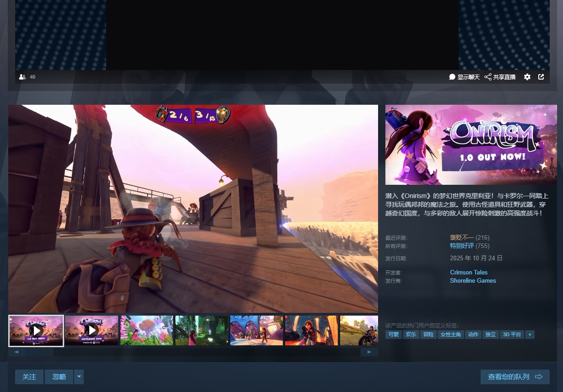Image resolution: width=563 pixels, height=392 pixels.
Task: Expand the ignore options dropdown arrow
Action: pyautogui.click(x=79, y=377)
